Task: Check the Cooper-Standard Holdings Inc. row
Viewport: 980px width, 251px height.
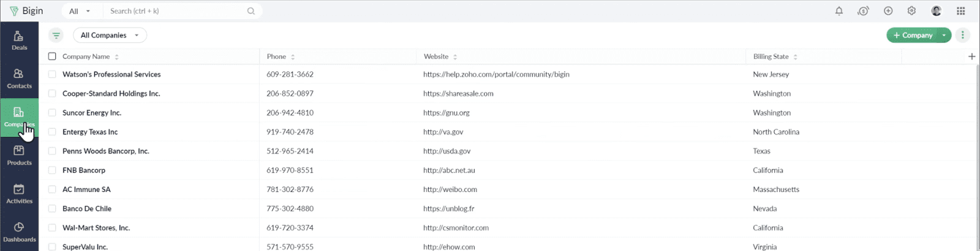Action: pos(52,93)
